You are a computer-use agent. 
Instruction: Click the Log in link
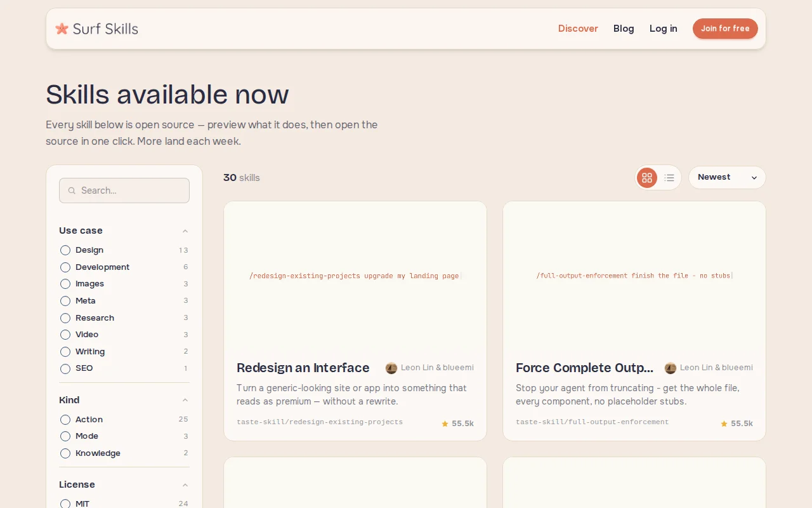click(663, 29)
